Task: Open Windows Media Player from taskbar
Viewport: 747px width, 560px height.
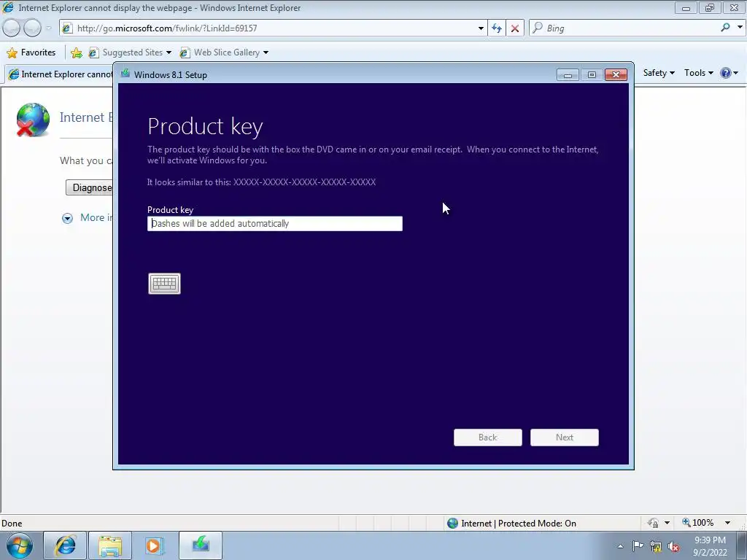Action: click(x=154, y=545)
